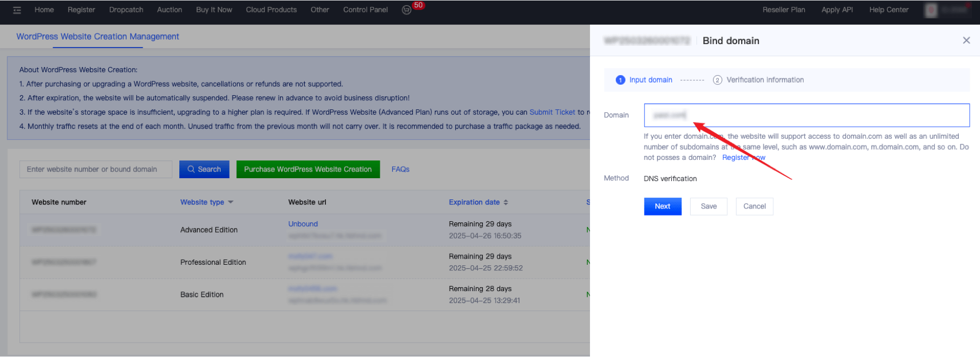The width and height of the screenshot is (980, 357).
Task: Click expiration date 2025-04-25 13:29:41
Action: (485, 300)
